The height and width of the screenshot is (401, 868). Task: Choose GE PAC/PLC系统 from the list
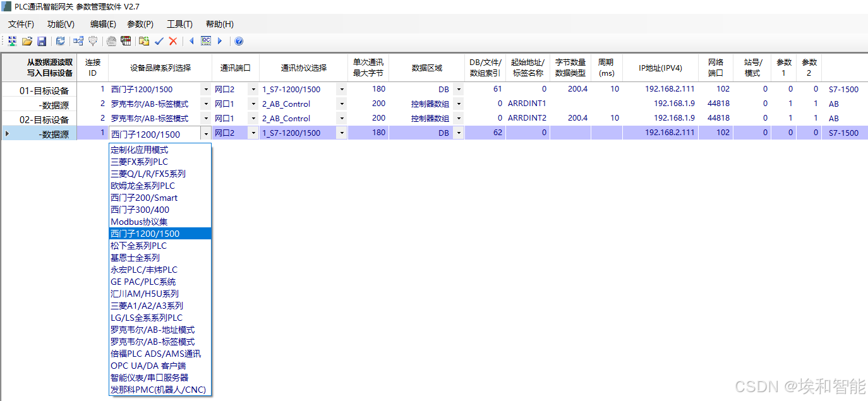(x=160, y=282)
